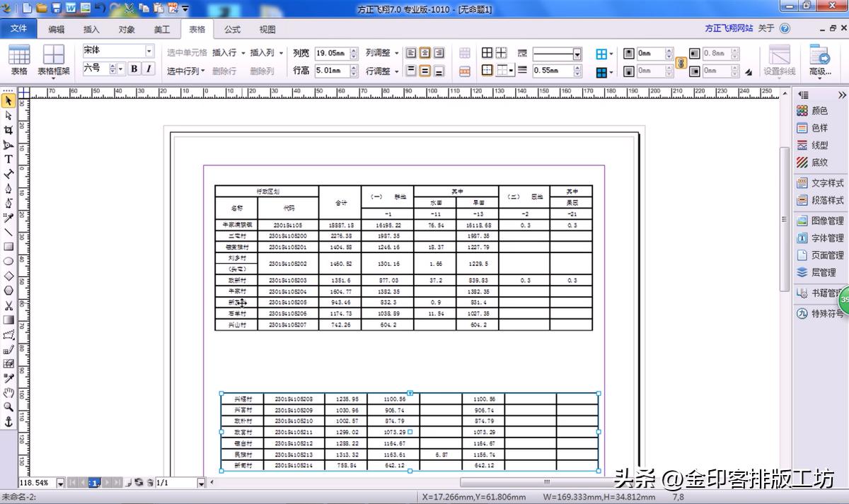Click the 表格框架 (table frame) icon
The height and width of the screenshot is (504, 849).
pyautogui.click(x=54, y=58)
